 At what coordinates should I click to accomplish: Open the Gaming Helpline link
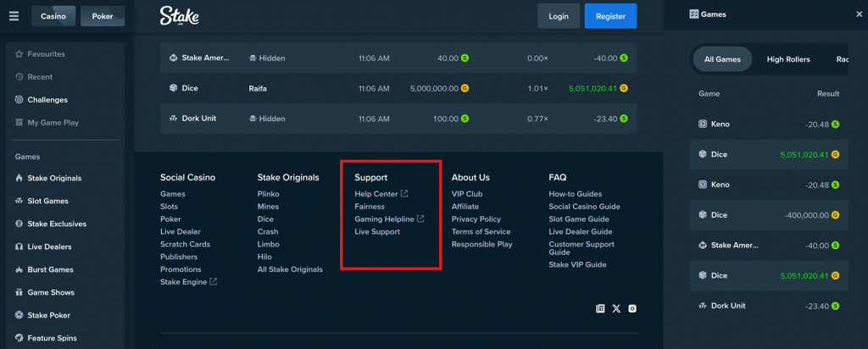click(384, 219)
